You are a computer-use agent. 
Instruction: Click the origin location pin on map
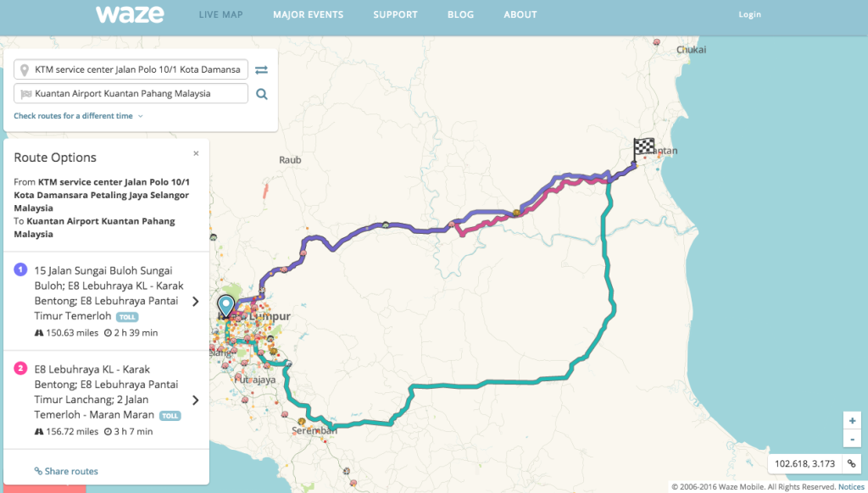coord(225,307)
